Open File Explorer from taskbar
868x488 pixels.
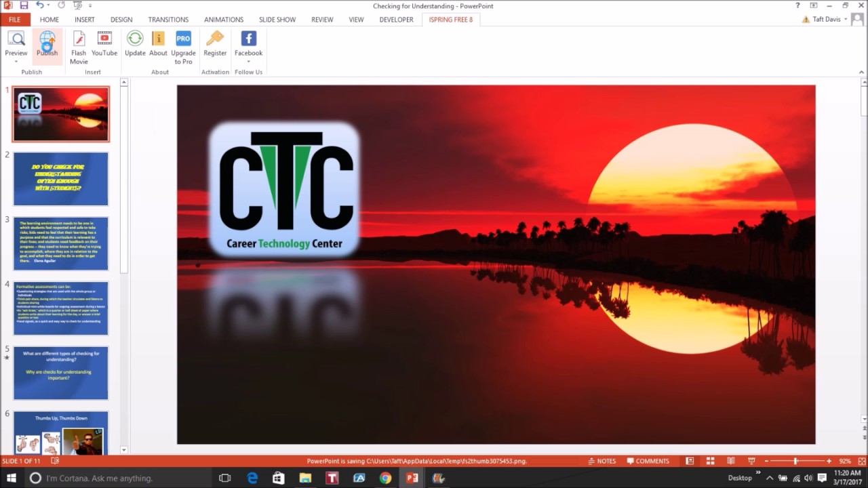pos(305,478)
